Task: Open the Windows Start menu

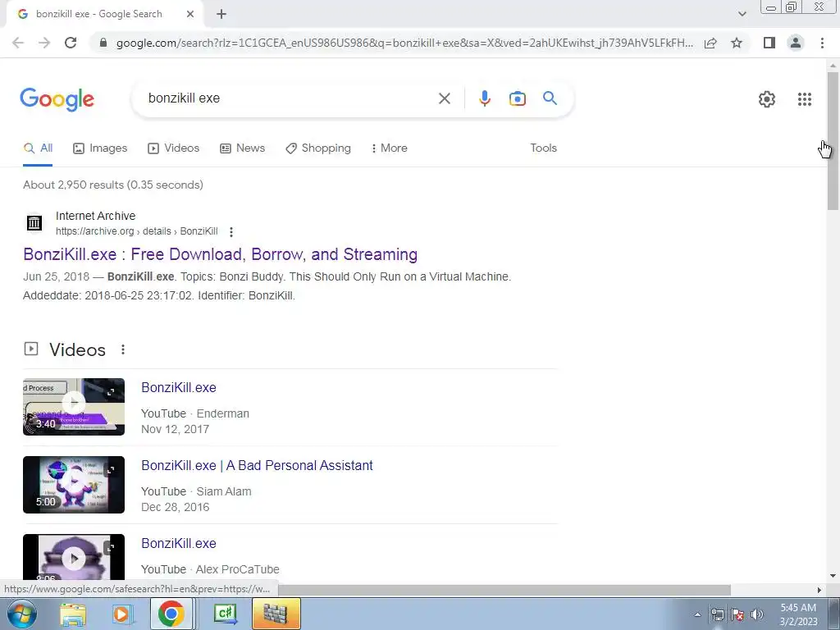Action: click(21, 614)
